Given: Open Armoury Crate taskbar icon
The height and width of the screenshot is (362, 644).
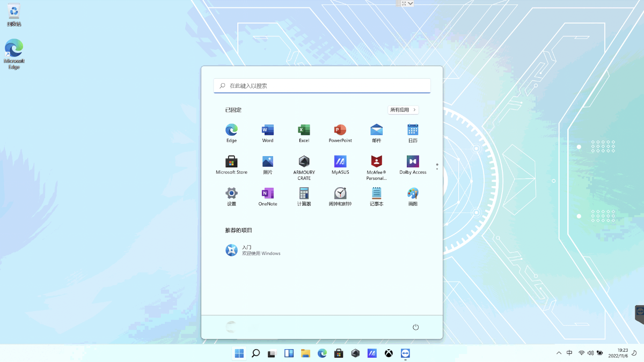Looking at the screenshot, I should pos(355,353).
